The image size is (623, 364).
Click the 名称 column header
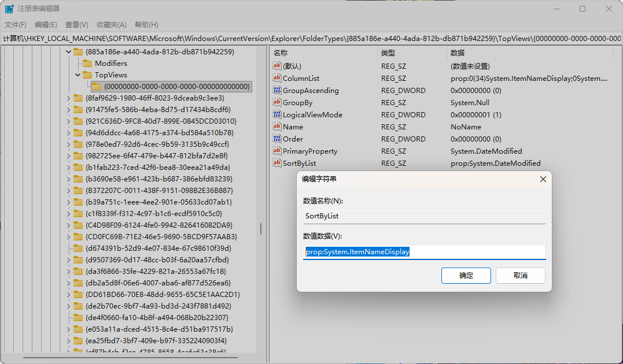coord(323,53)
